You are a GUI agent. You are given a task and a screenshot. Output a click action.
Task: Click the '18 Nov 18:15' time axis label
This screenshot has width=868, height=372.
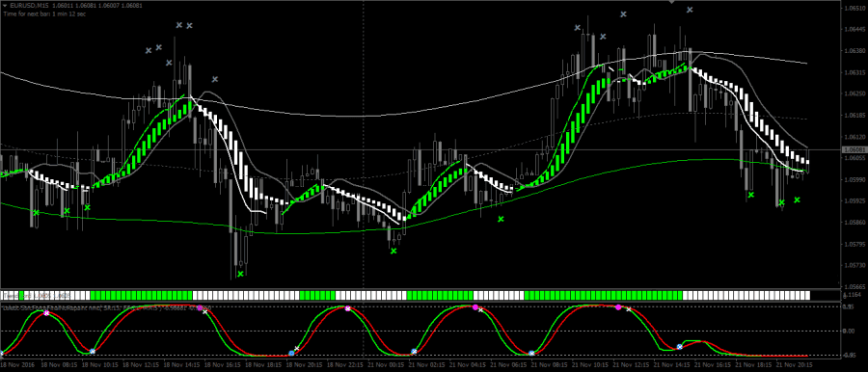coord(263,366)
